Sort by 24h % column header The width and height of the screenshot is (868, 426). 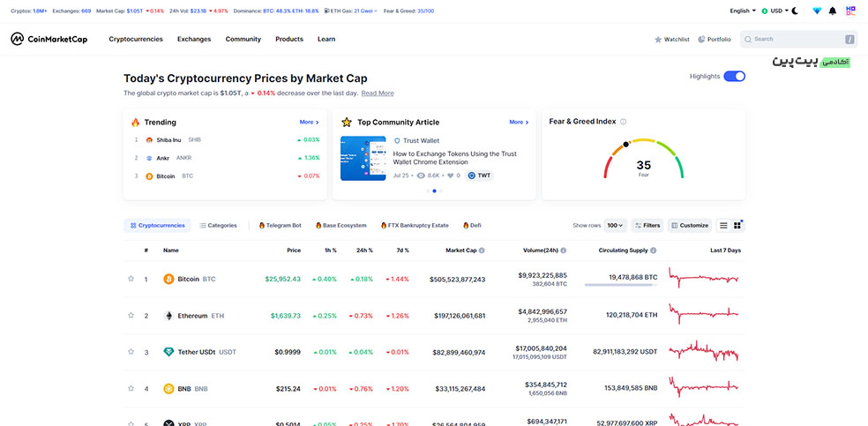(x=363, y=250)
